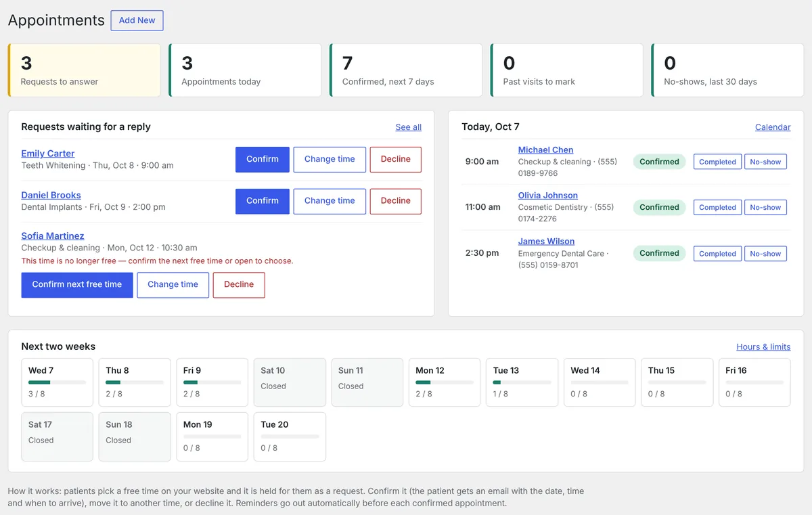The image size is (812, 515).
Task: Follow the See all requests link
Action: coord(409,127)
